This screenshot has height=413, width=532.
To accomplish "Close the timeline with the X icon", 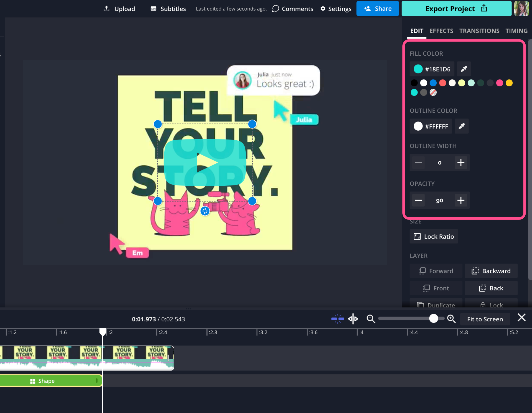I will (x=521, y=318).
